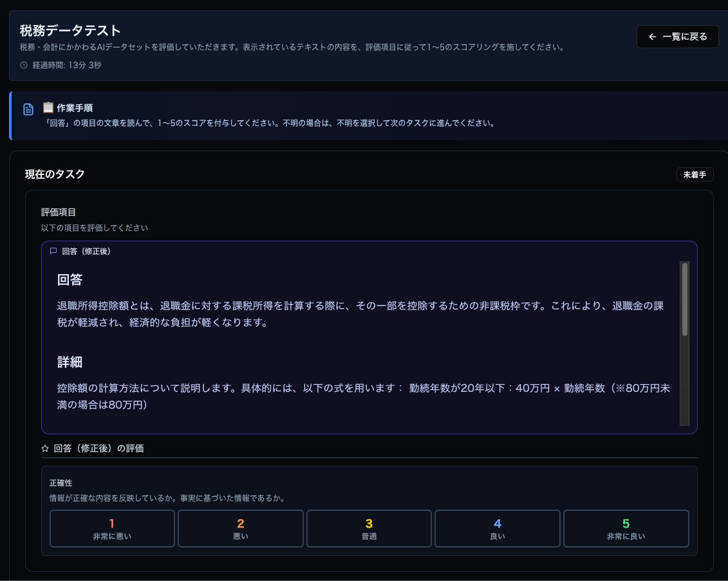Click the 正確性 criterion label

[61, 483]
